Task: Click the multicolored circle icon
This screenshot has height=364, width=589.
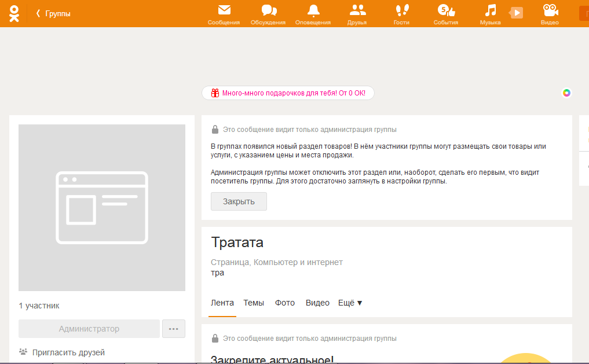Action: [x=566, y=93]
